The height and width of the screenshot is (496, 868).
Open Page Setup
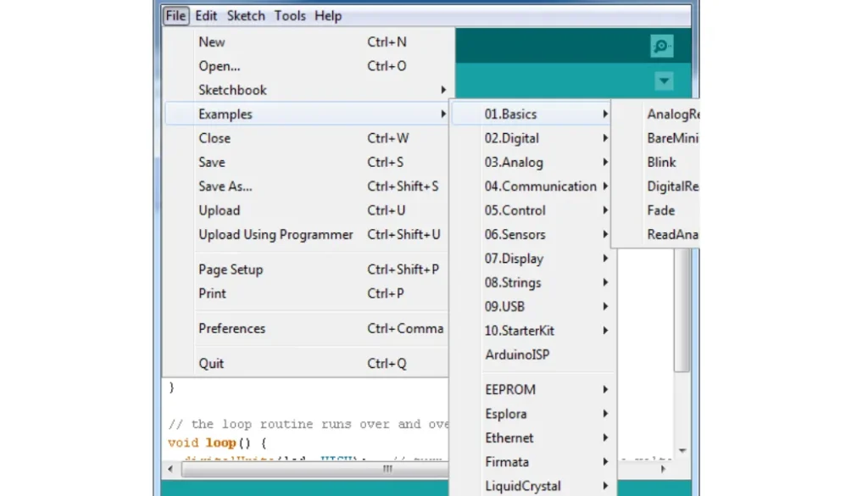coord(306,270)
